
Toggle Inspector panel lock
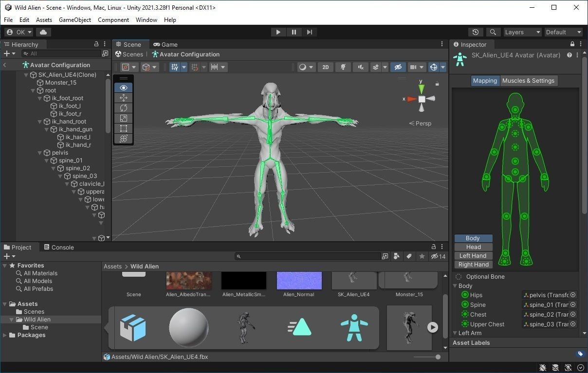tap(572, 44)
